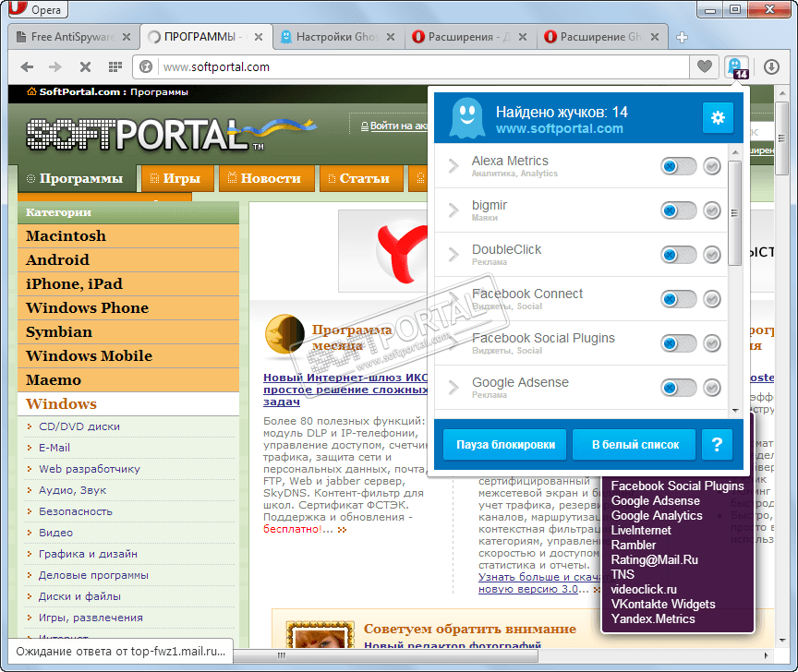Click down arrow of the tracker list scrollbar
This screenshot has width=798, height=672.
click(x=735, y=410)
